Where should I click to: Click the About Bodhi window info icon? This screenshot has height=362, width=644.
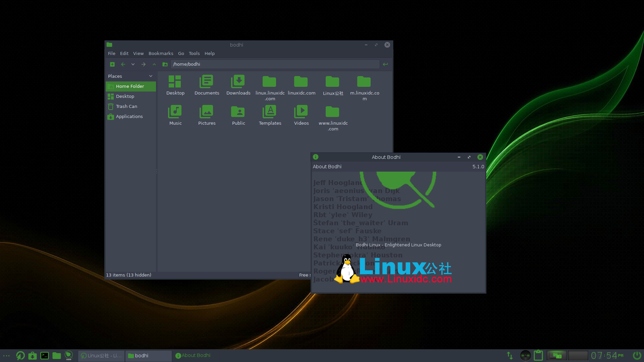316,157
